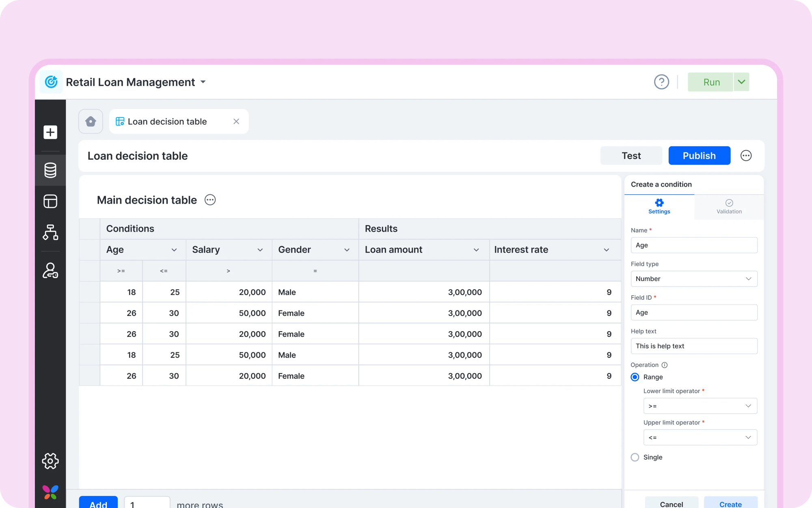Image resolution: width=812 pixels, height=508 pixels.
Task: Click the Help text input field
Action: (x=694, y=346)
